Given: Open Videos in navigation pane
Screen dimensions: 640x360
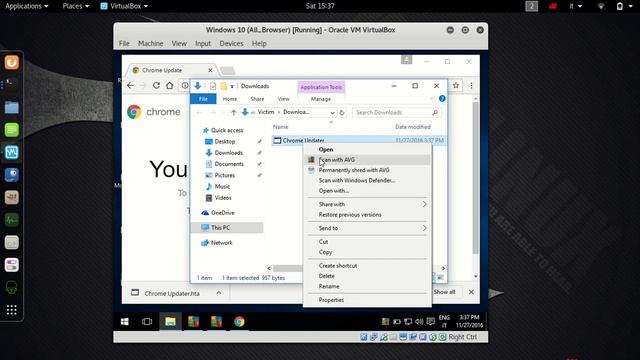Looking at the screenshot, I should 223,198.
